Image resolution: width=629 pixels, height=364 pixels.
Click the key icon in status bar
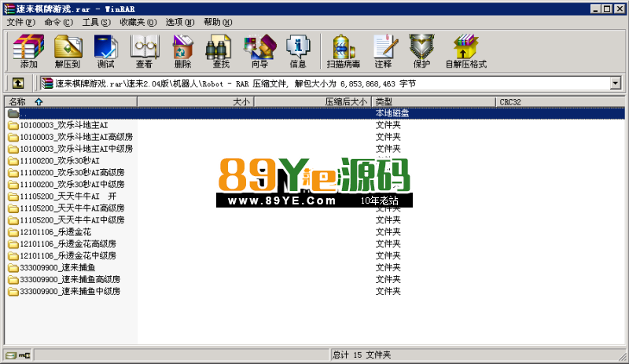(x=24, y=355)
